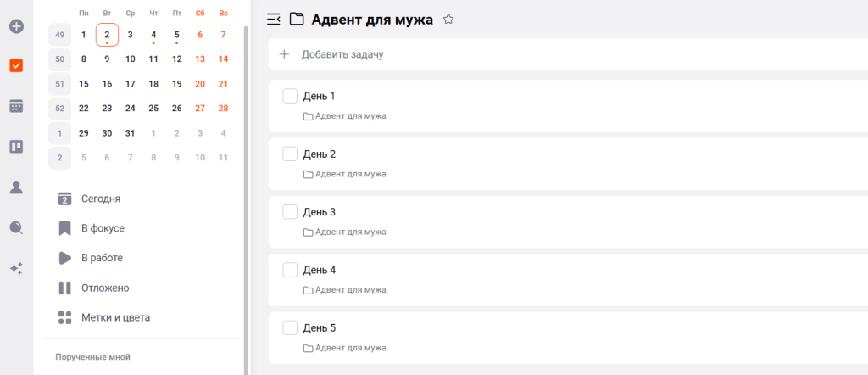Open the calendar icon in left rail
The height and width of the screenshot is (375, 868).
16,106
